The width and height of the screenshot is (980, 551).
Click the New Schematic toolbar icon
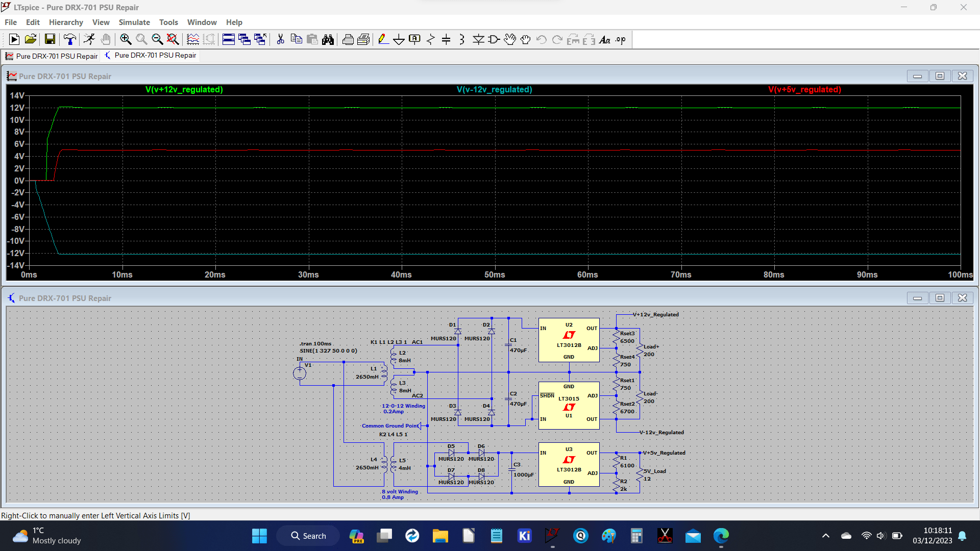pyautogui.click(x=14, y=39)
